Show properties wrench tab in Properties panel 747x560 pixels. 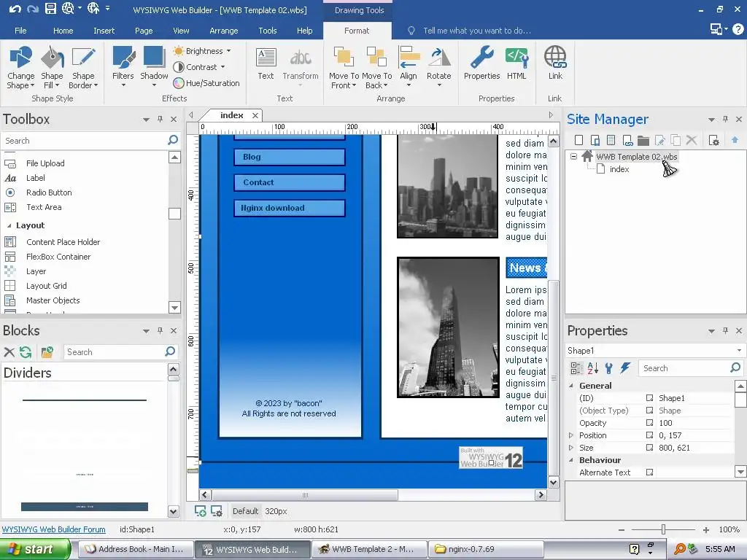tap(608, 367)
